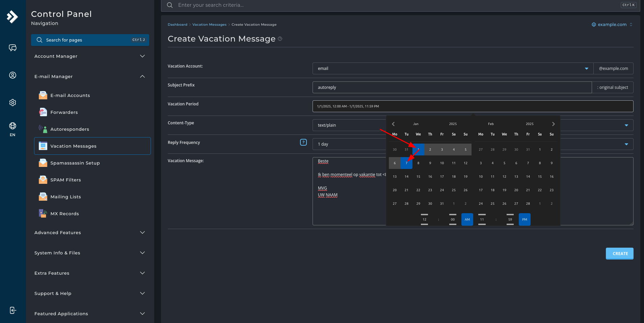The image size is (644, 323).
Task: Click the Reply Frequency help question icon
Action: (303, 142)
